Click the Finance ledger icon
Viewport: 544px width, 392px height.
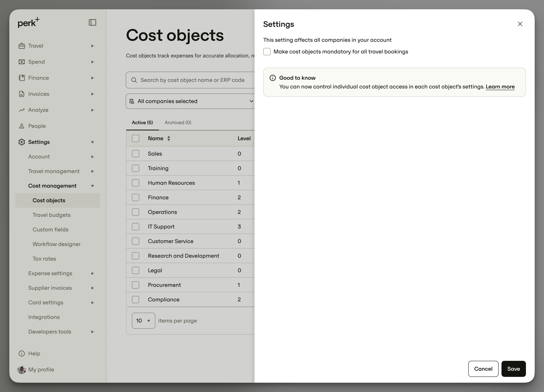point(22,78)
